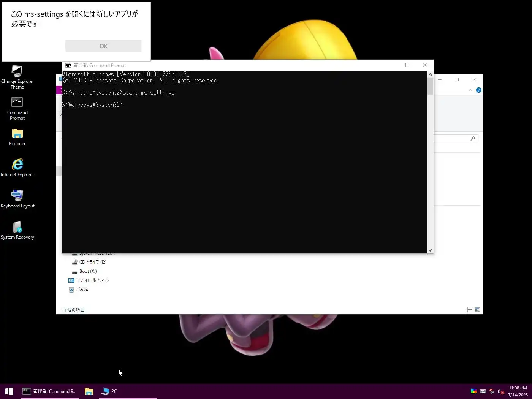Minimize the Explorer window
The width and height of the screenshot is (532, 399).
[x=440, y=79]
